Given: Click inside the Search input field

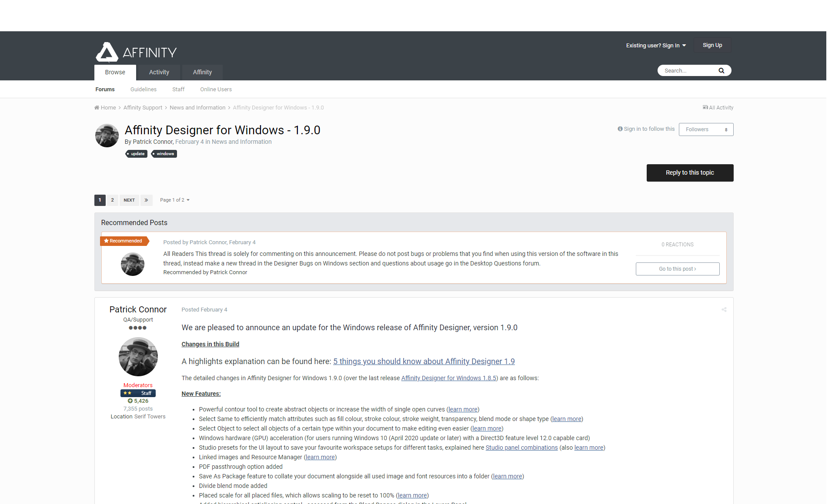Looking at the screenshot, I should tap(687, 70).
